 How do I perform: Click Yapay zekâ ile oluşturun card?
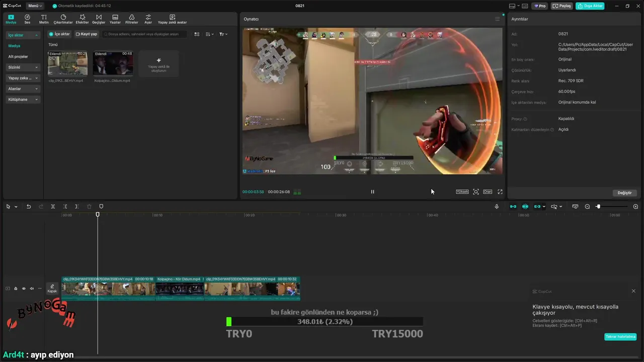pyautogui.click(x=158, y=63)
